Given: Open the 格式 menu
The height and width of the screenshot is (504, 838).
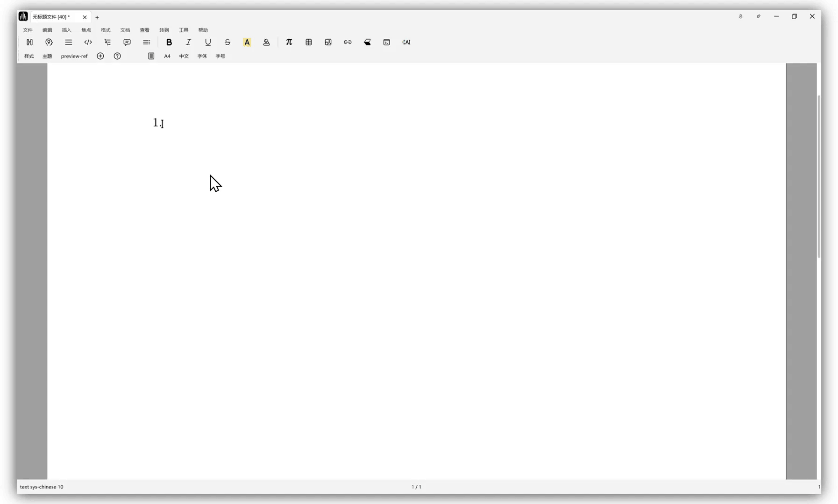Looking at the screenshot, I should [106, 30].
